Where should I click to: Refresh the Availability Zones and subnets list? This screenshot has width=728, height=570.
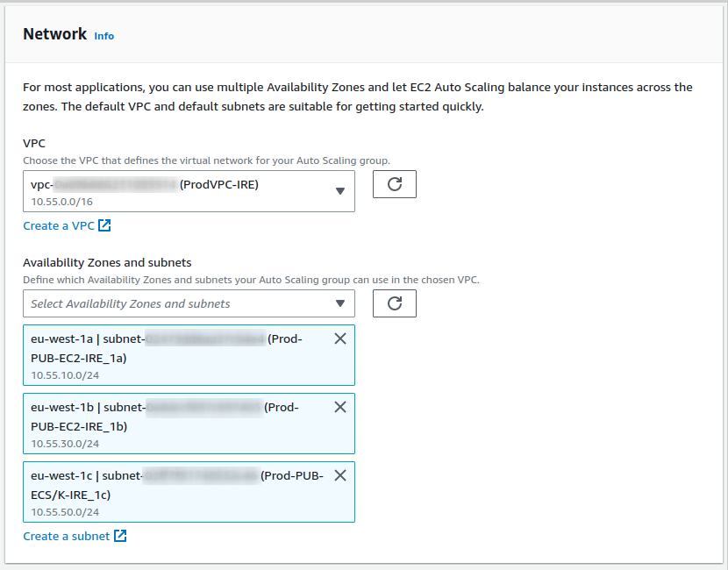point(395,303)
